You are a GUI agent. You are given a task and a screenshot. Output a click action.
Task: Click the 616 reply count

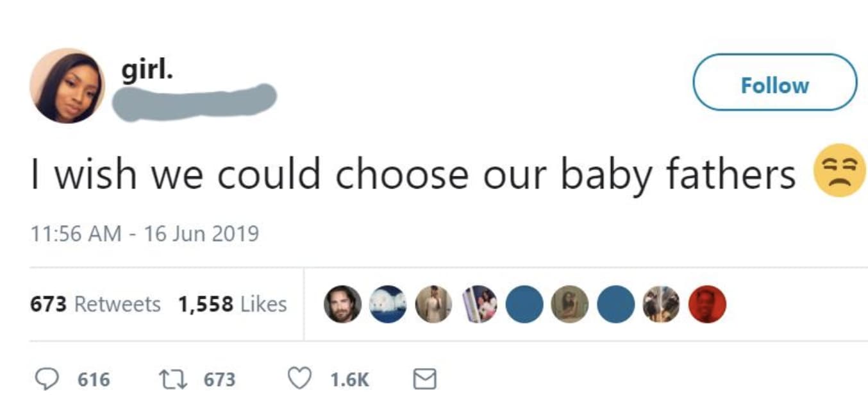coord(94,380)
